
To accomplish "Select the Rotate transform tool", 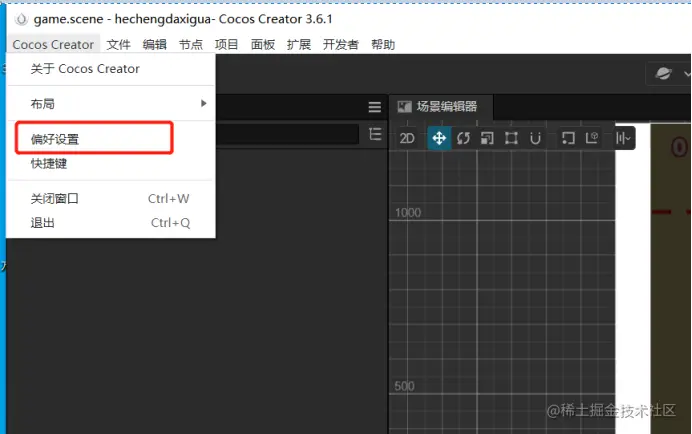I will (x=463, y=138).
